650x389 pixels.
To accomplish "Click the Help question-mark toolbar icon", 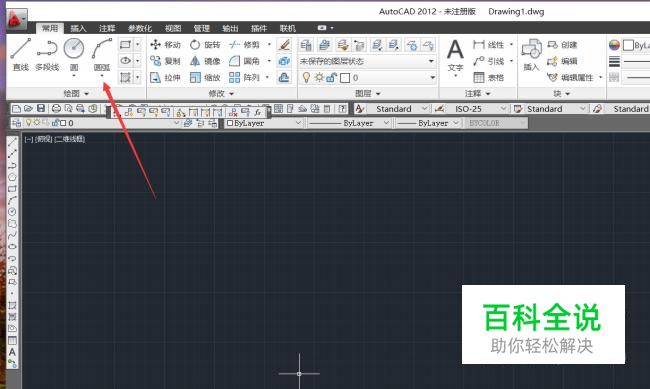I will [342, 109].
